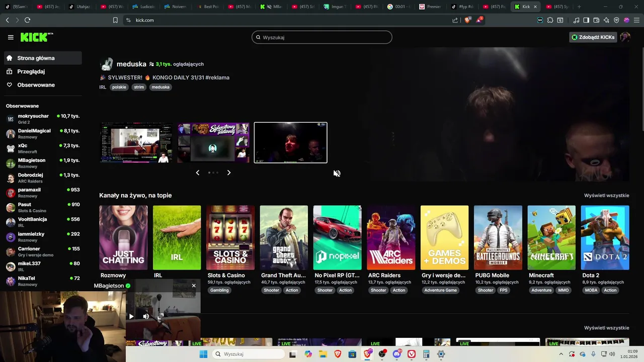The height and width of the screenshot is (362, 644).
Task: Click the Zdobądź KICKs button
Action: (593, 37)
